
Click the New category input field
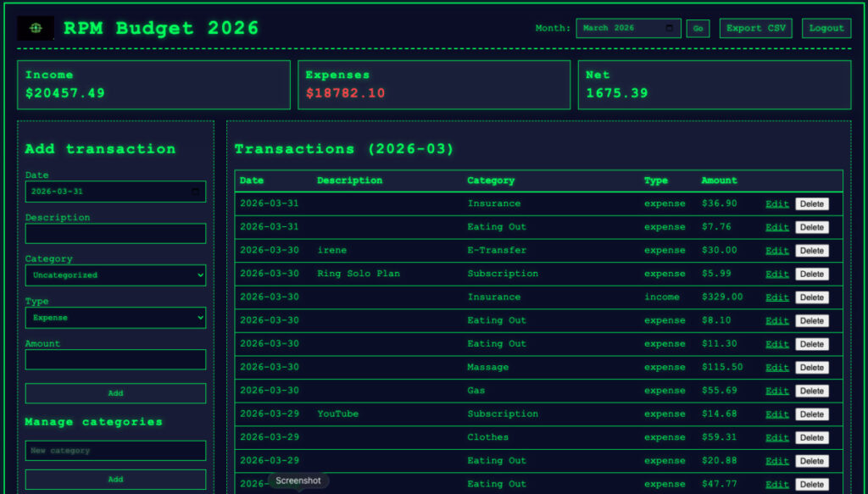pos(115,451)
